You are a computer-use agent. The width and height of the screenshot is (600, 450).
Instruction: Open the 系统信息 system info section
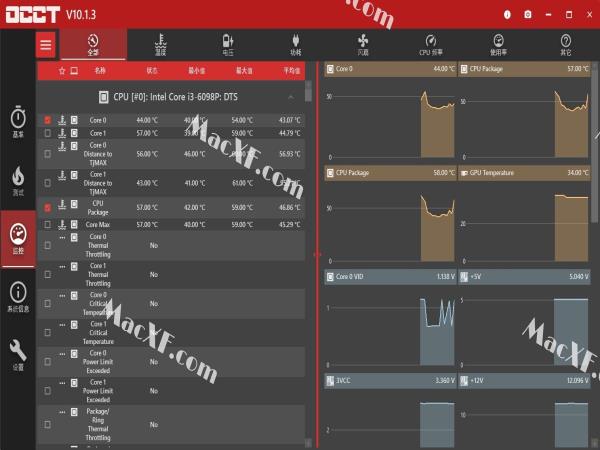click(x=18, y=297)
